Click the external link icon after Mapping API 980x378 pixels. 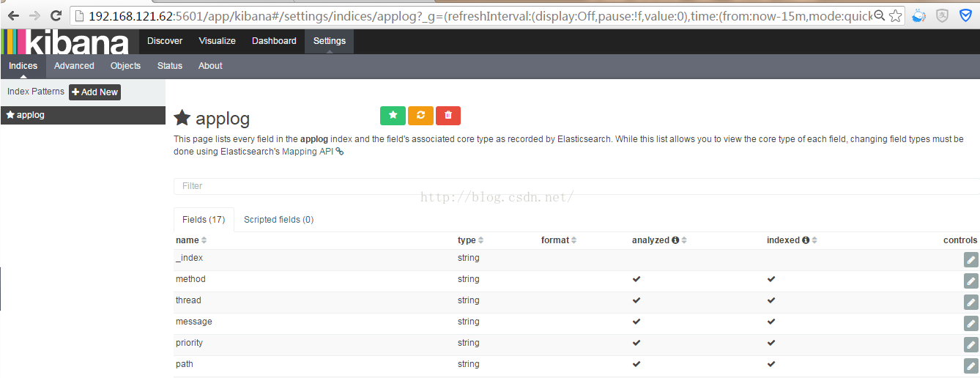[x=339, y=152]
